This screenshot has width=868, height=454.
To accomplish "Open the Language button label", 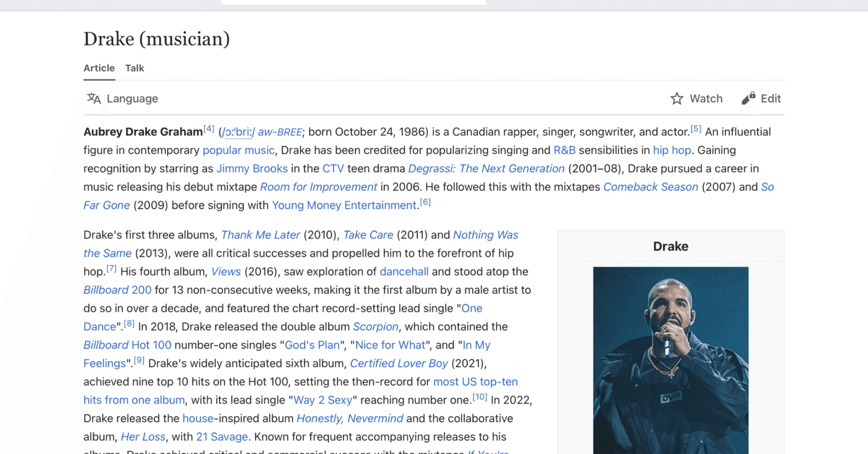I will [x=132, y=98].
